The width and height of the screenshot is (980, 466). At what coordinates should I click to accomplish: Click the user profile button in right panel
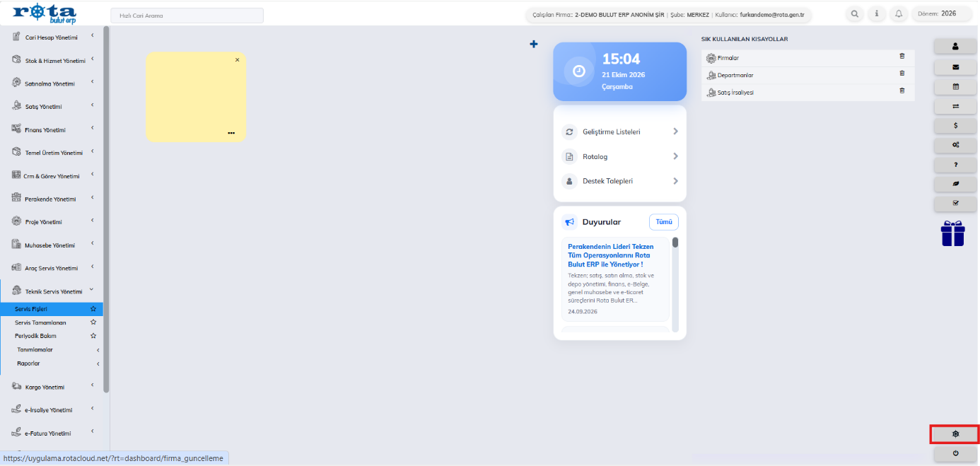coord(955,46)
